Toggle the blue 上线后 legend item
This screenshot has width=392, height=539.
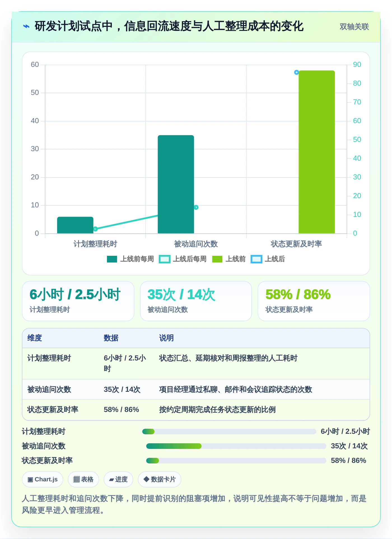coord(268,259)
